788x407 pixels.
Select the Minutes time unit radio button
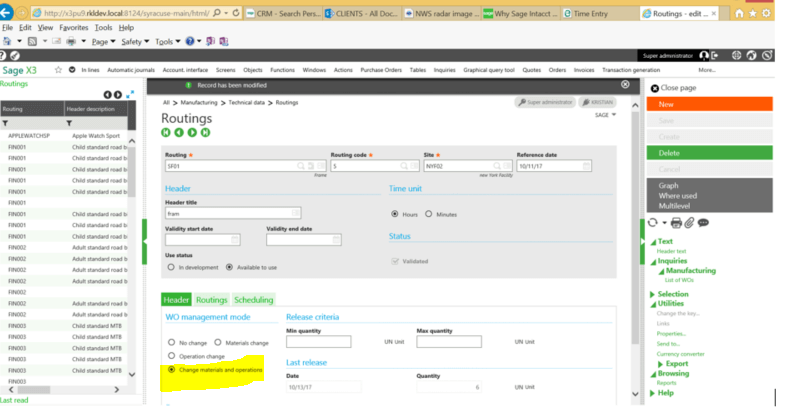(x=429, y=213)
